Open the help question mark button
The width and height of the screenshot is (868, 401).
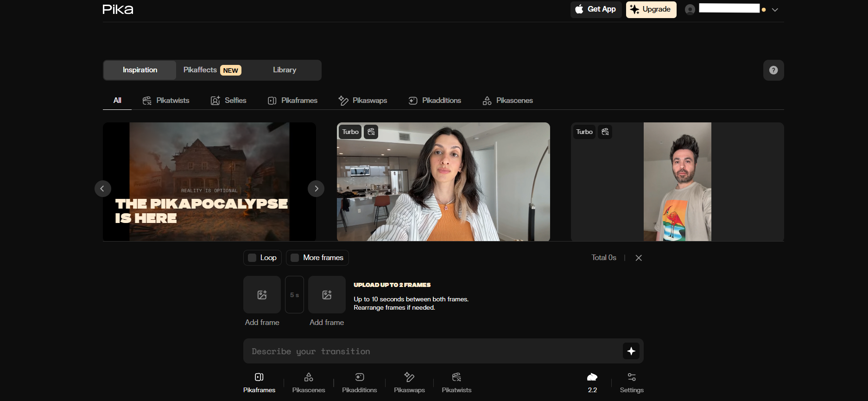(773, 70)
